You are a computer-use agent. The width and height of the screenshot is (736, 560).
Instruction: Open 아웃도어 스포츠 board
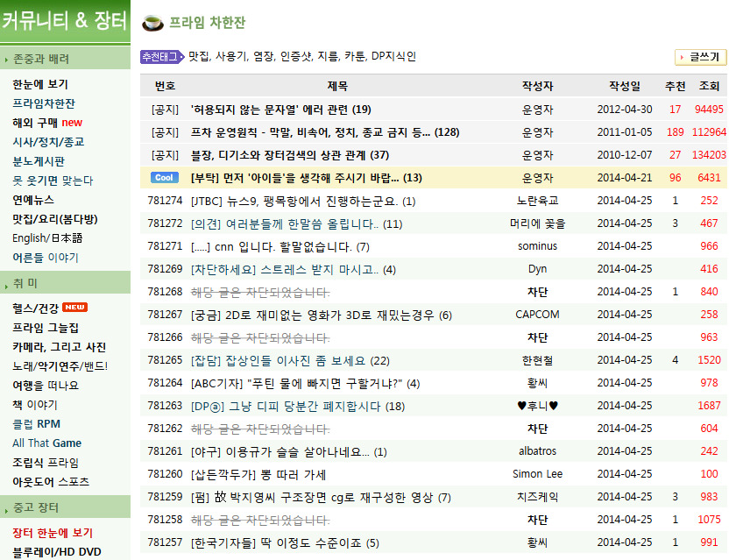pos(51,482)
